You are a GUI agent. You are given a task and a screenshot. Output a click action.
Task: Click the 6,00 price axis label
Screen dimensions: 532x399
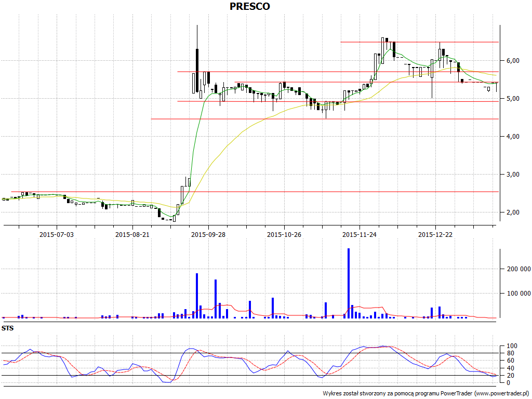[x=513, y=61]
